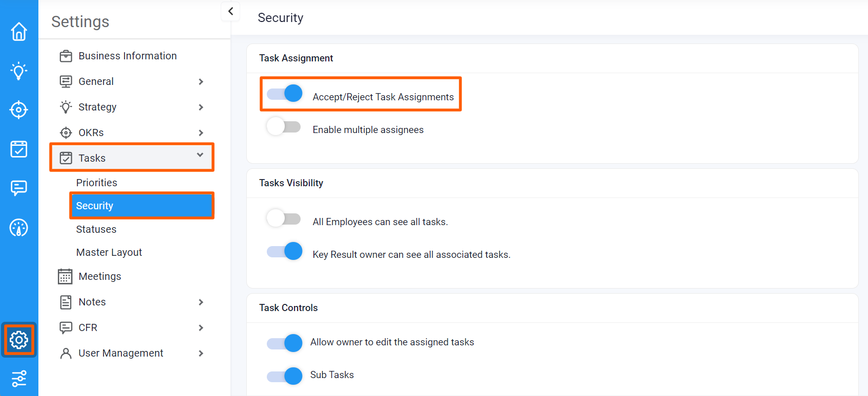Open the Statuses settings page
The width and height of the screenshot is (868, 396).
pos(96,229)
